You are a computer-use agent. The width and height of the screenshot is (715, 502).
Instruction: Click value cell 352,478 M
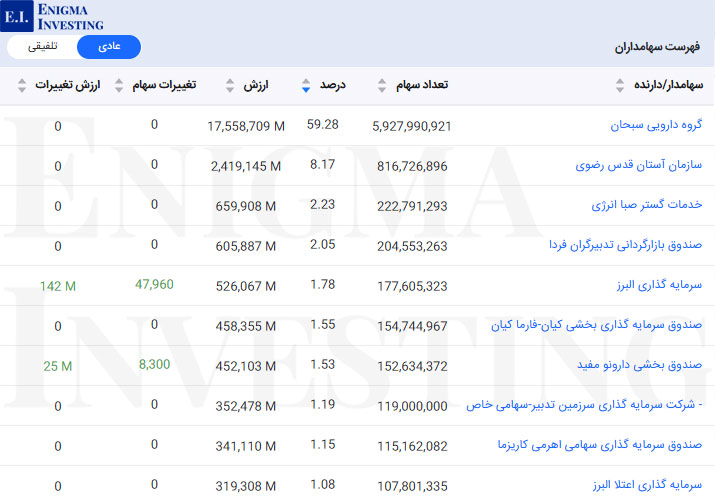click(x=246, y=406)
